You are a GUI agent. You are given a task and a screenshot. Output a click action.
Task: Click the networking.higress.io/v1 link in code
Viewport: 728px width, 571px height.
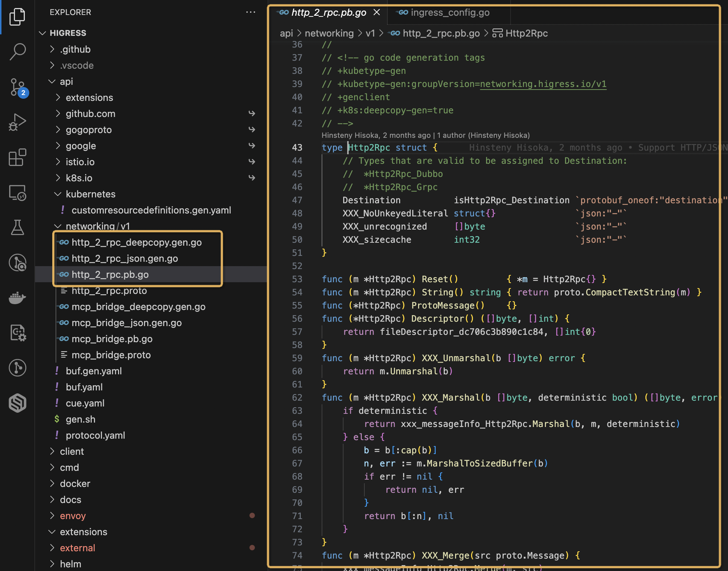tap(543, 84)
